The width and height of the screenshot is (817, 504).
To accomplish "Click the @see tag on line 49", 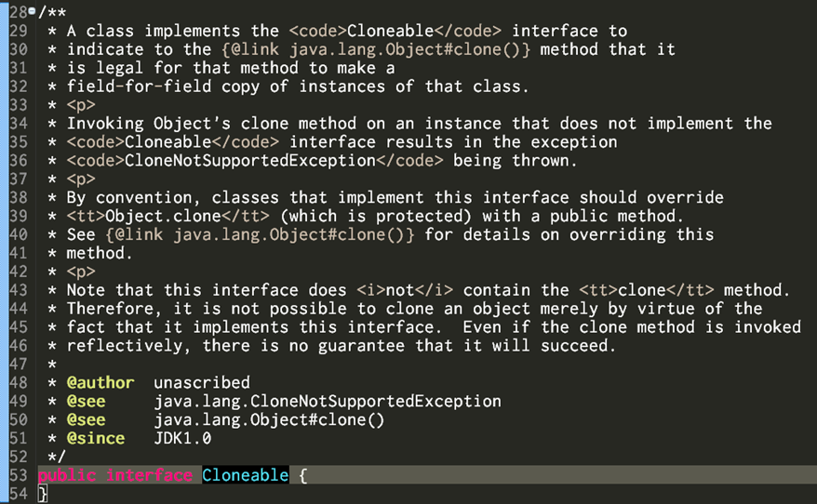I will (x=86, y=401).
